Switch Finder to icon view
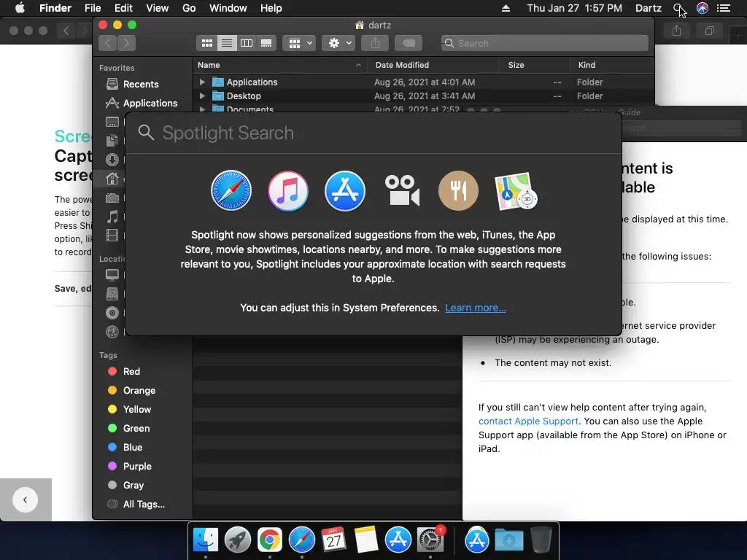The width and height of the screenshot is (747, 560). coord(206,43)
